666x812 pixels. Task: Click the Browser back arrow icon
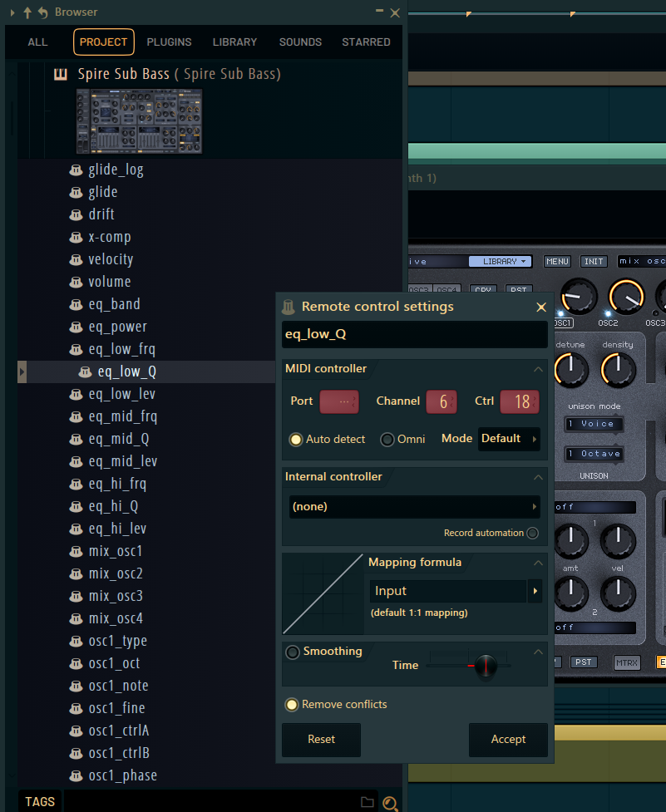pyautogui.click(x=42, y=12)
